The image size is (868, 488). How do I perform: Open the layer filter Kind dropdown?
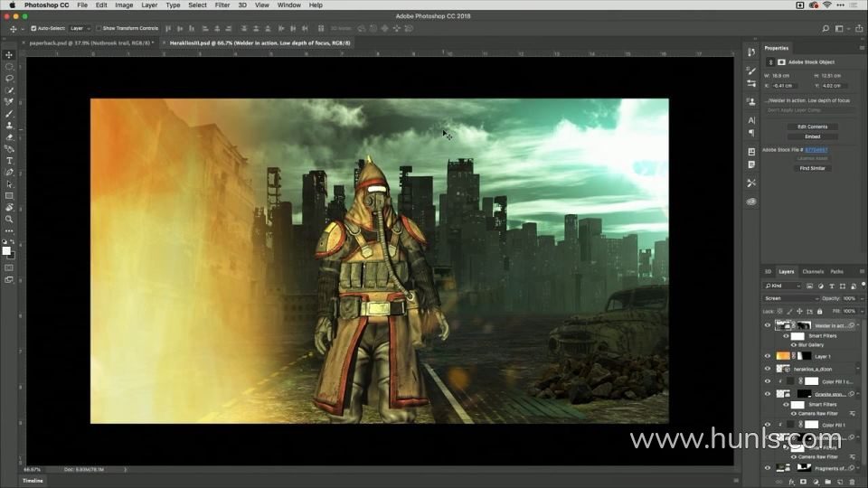782,286
